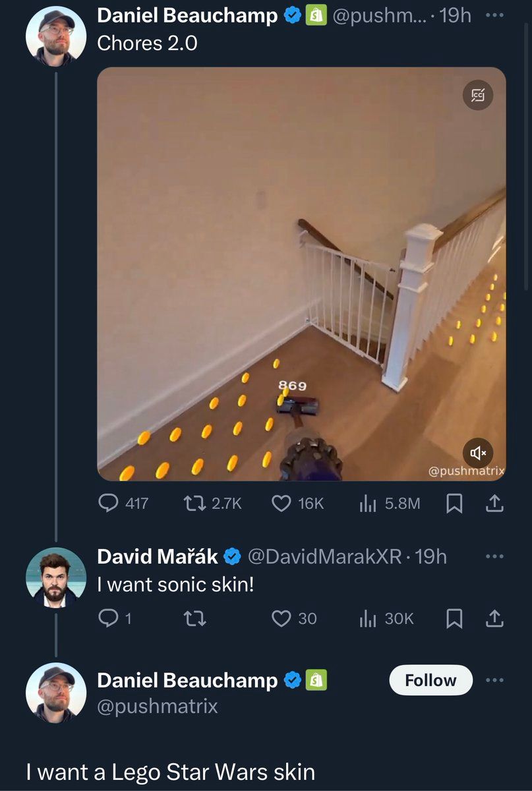Bookmark the Chores 2.0 tweet
The height and width of the screenshot is (791, 532).
tap(454, 504)
